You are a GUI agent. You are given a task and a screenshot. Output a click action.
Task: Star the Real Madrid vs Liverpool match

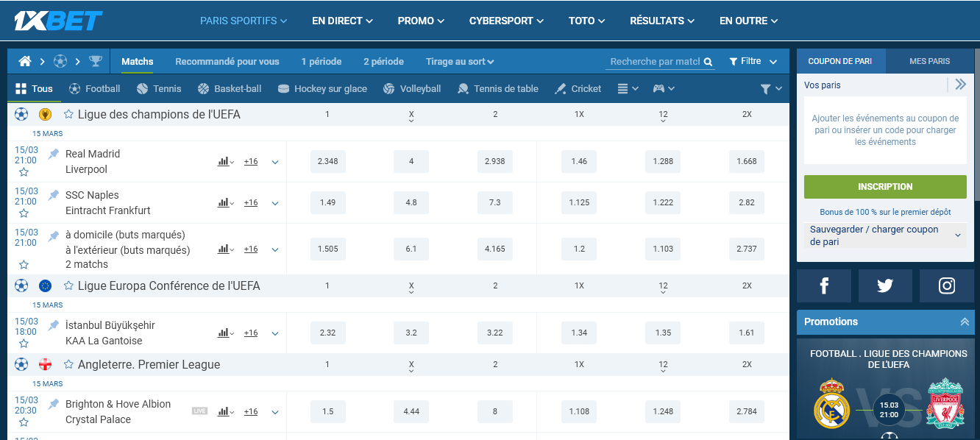click(x=24, y=172)
